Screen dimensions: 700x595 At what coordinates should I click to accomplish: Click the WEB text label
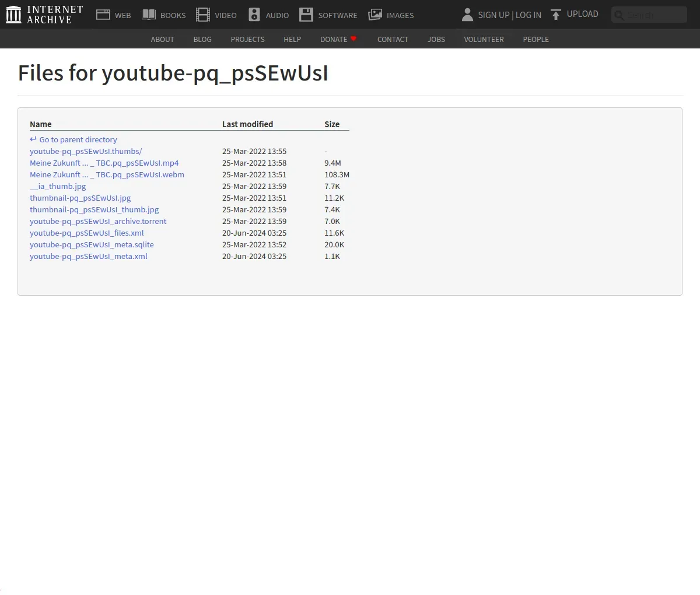point(123,15)
